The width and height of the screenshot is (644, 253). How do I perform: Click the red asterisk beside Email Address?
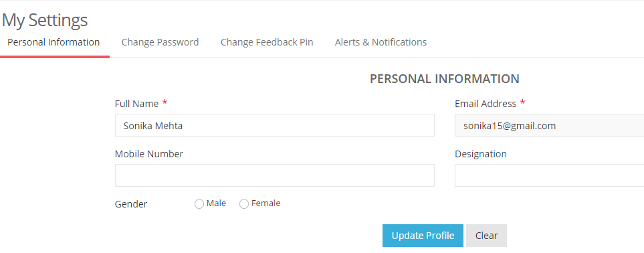(522, 102)
